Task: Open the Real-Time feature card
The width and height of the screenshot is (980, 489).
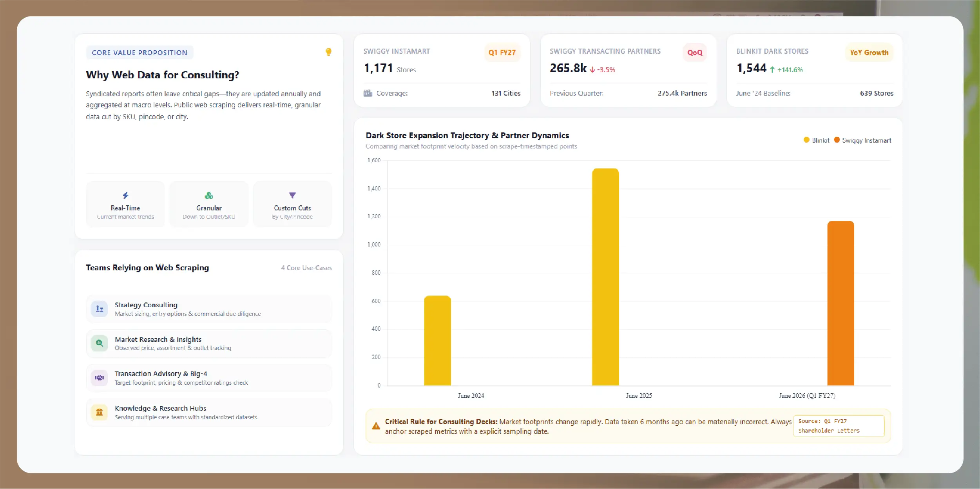Action: (x=125, y=204)
